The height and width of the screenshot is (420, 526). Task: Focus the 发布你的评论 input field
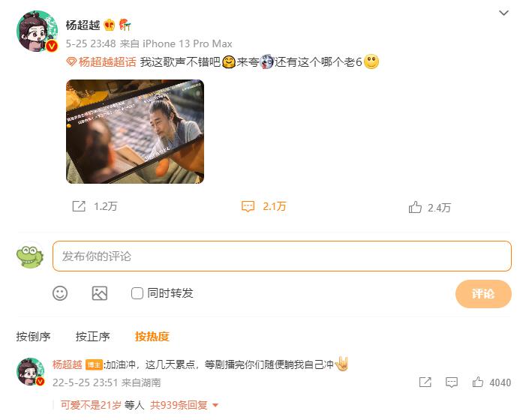point(282,256)
